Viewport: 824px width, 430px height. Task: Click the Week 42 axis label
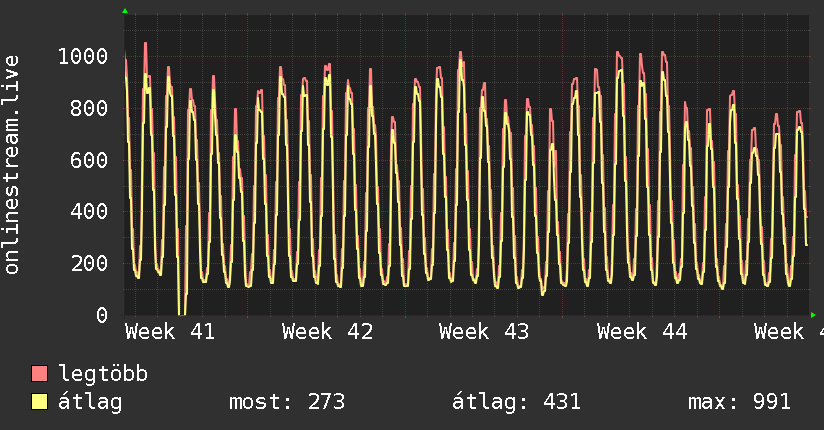coord(327,332)
